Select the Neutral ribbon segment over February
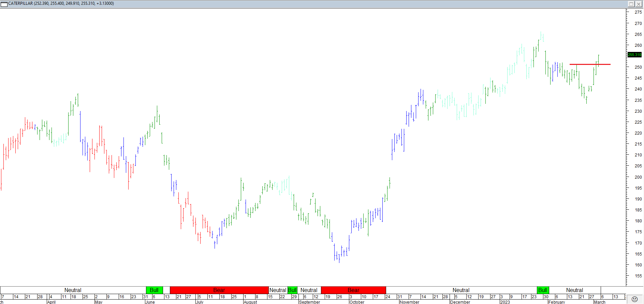The height and width of the screenshot is (304, 644). [575, 290]
